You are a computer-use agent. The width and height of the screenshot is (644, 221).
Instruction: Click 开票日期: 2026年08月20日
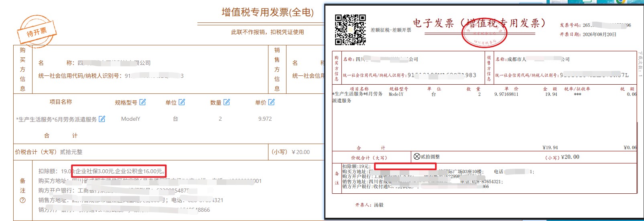pyautogui.click(x=588, y=34)
